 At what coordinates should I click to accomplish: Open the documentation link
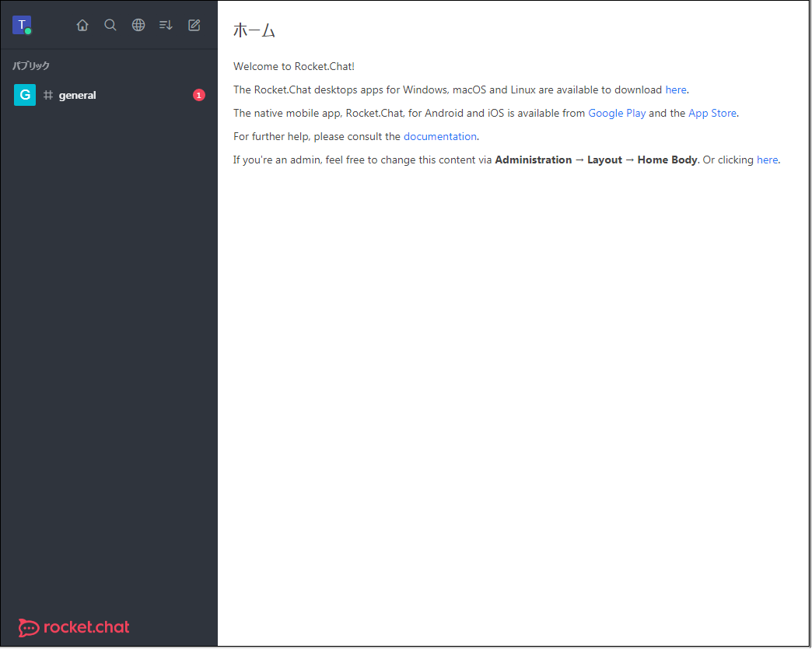point(440,136)
